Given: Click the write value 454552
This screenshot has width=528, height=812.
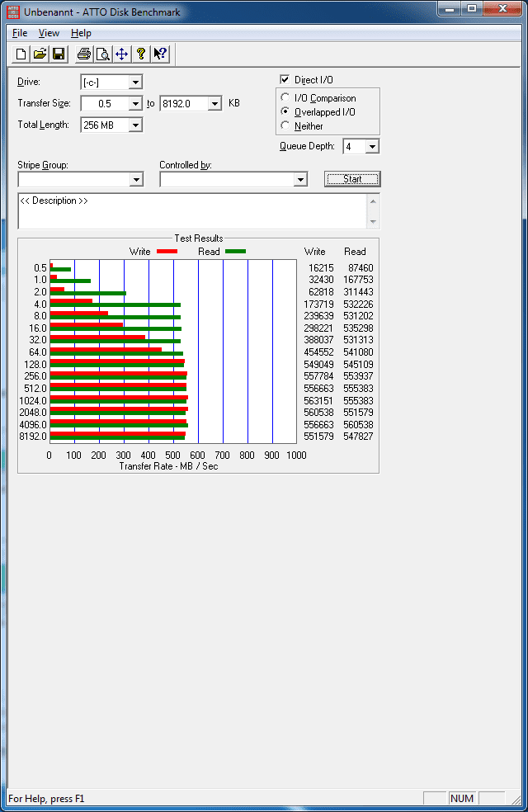Looking at the screenshot, I should pos(318,352).
